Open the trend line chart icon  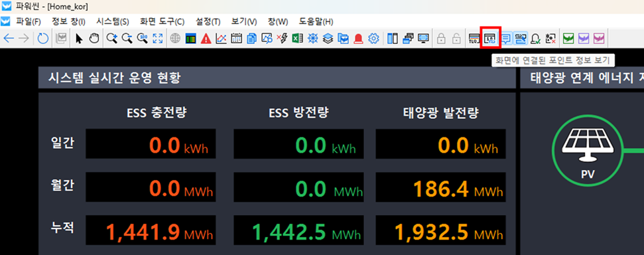(x=221, y=39)
